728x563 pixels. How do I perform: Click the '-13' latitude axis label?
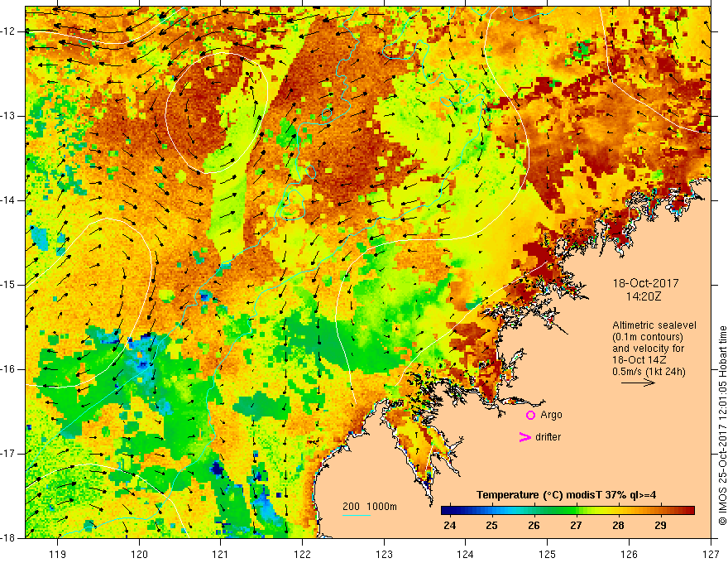8,116
